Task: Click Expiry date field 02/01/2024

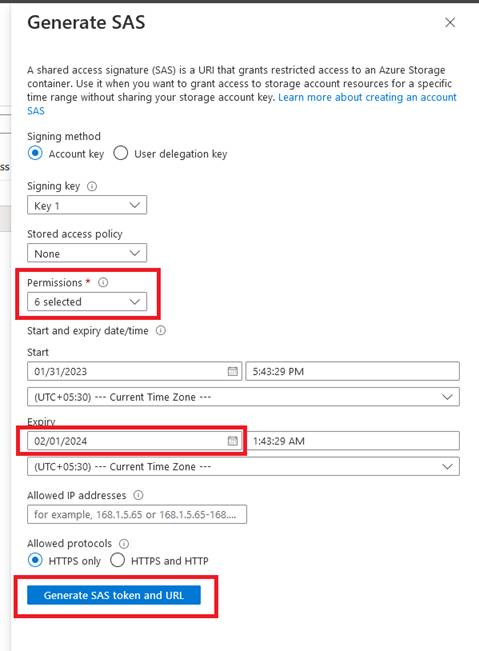Action: (134, 441)
